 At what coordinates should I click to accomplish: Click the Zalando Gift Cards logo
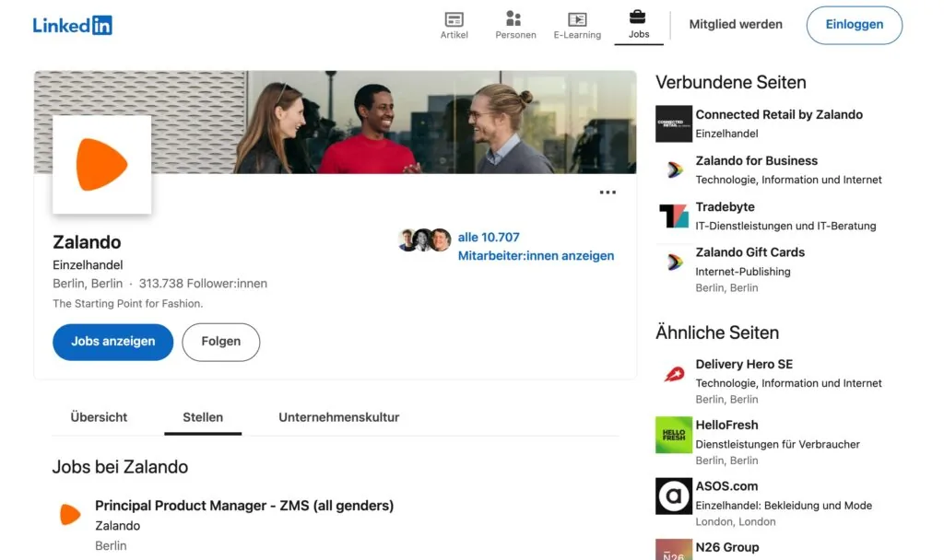click(x=674, y=262)
